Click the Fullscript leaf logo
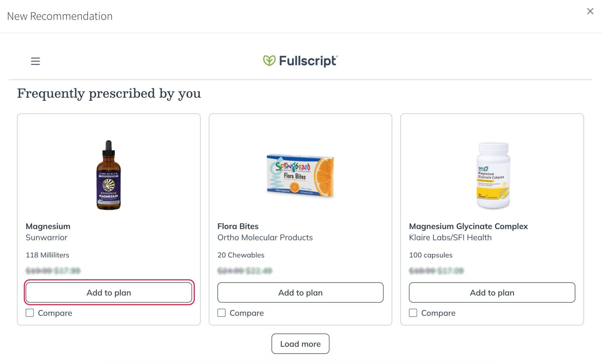The height and width of the screenshot is (364, 602). tap(269, 60)
